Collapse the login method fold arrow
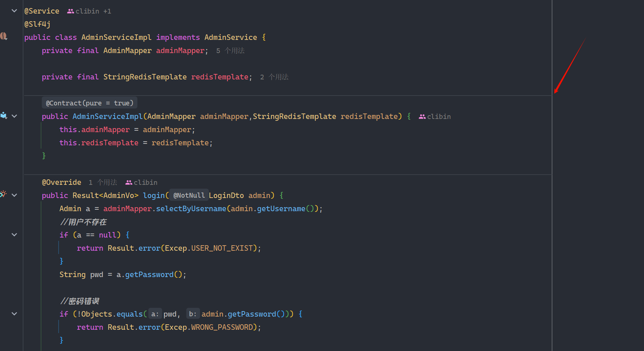Image resolution: width=644 pixels, height=351 pixels. [14, 195]
